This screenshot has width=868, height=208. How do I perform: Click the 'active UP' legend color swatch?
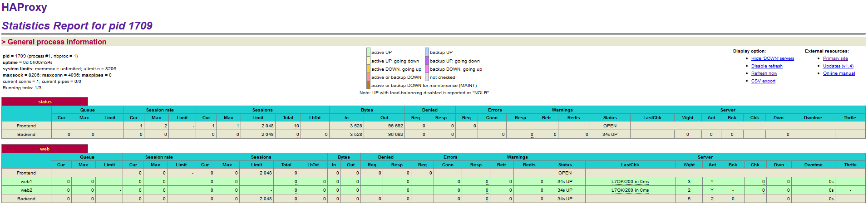(x=368, y=52)
